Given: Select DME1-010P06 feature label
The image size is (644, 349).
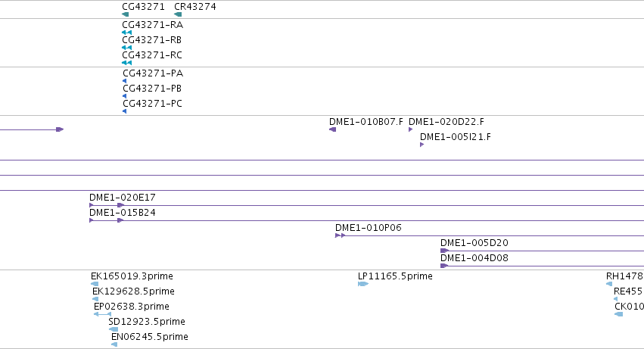Looking at the screenshot, I should click(x=368, y=228).
